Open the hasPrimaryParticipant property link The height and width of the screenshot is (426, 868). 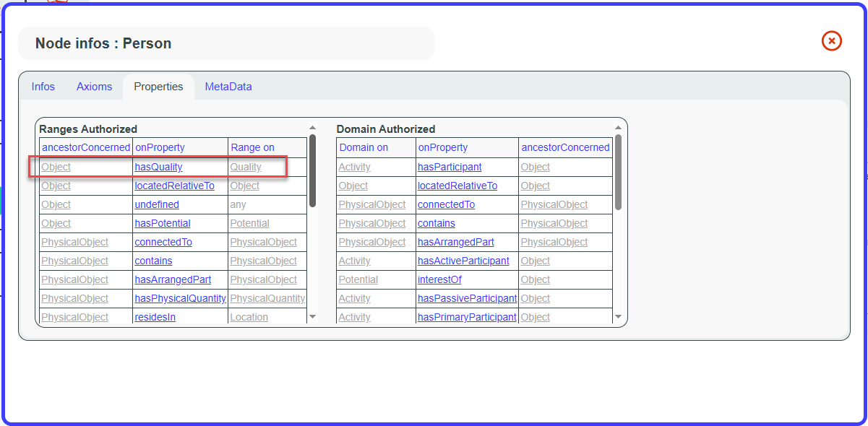click(x=467, y=317)
